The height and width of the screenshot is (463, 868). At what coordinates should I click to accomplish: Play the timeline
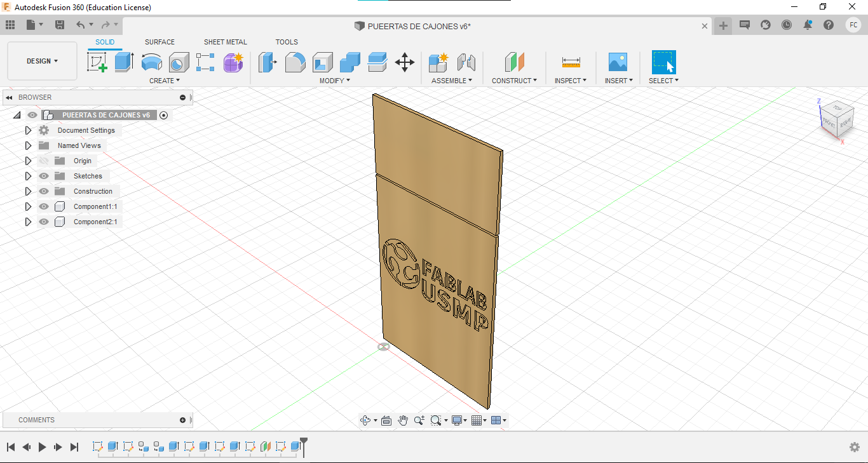point(42,447)
